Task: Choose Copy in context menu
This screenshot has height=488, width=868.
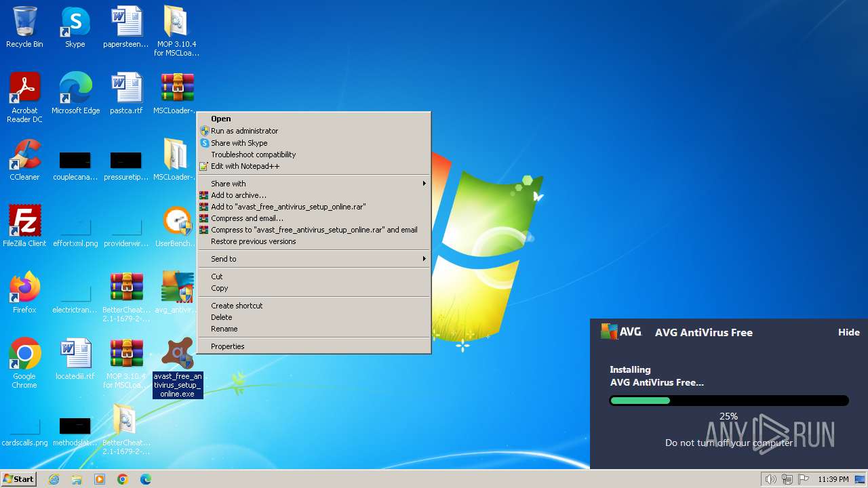Action: pos(314,288)
